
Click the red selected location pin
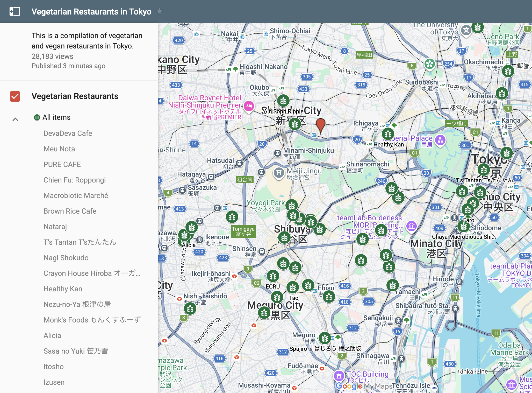[321, 125]
